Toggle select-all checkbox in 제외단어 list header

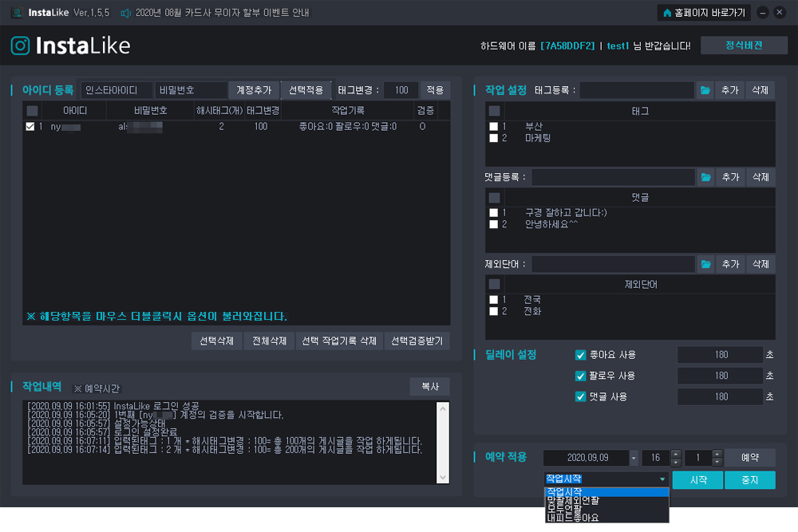494,284
